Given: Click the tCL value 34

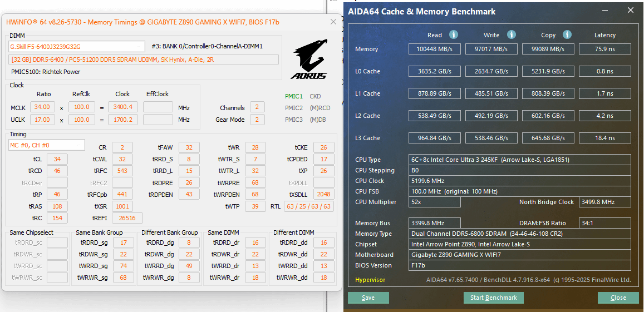Looking at the screenshot, I should coord(57,159).
